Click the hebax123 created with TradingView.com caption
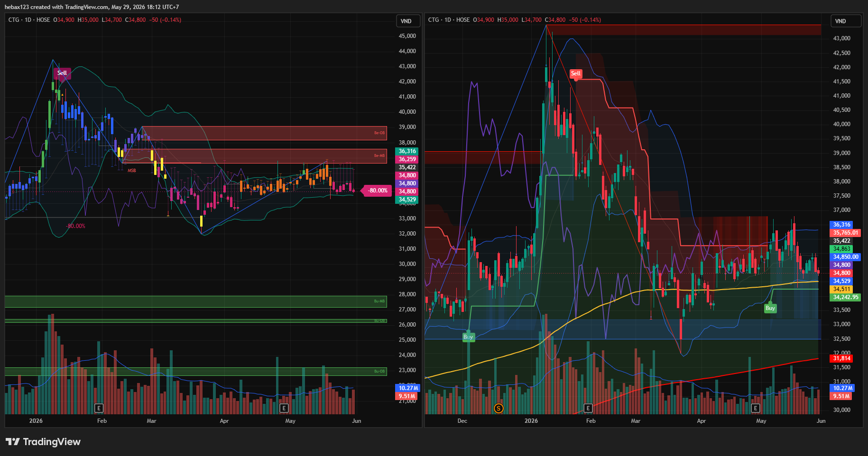The height and width of the screenshot is (456, 868). 92,7
